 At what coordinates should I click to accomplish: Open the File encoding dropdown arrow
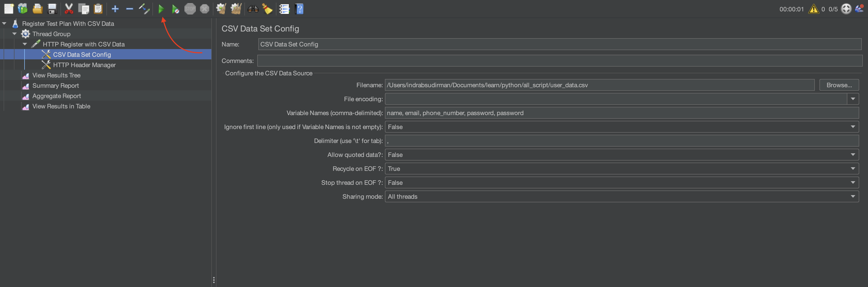tap(853, 99)
